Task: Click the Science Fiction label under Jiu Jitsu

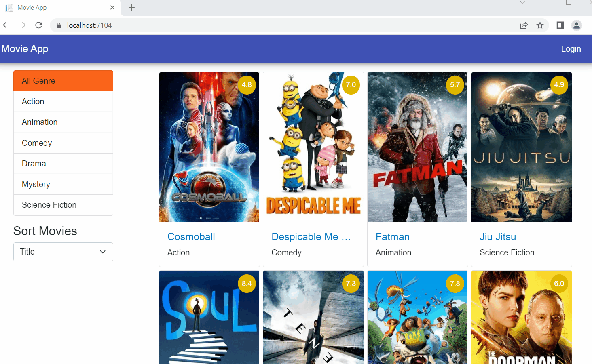Action: [x=507, y=252]
